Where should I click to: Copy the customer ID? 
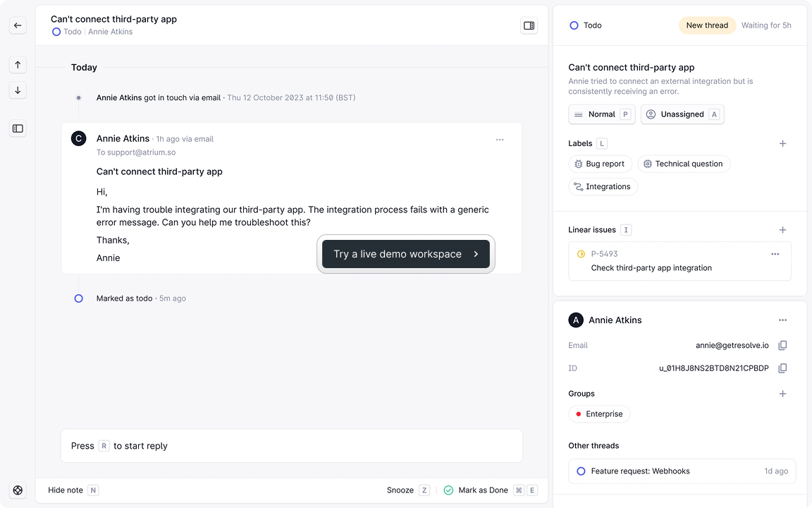pyautogui.click(x=782, y=368)
